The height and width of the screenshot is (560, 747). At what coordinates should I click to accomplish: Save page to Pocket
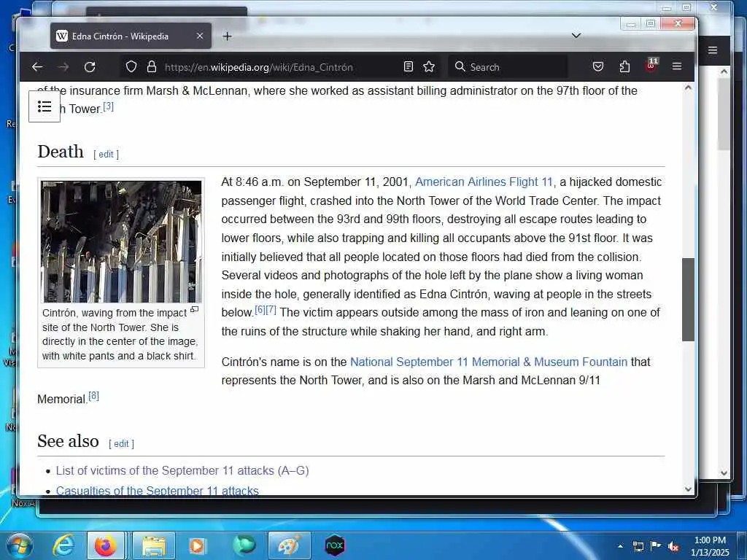pyautogui.click(x=598, y=66)
